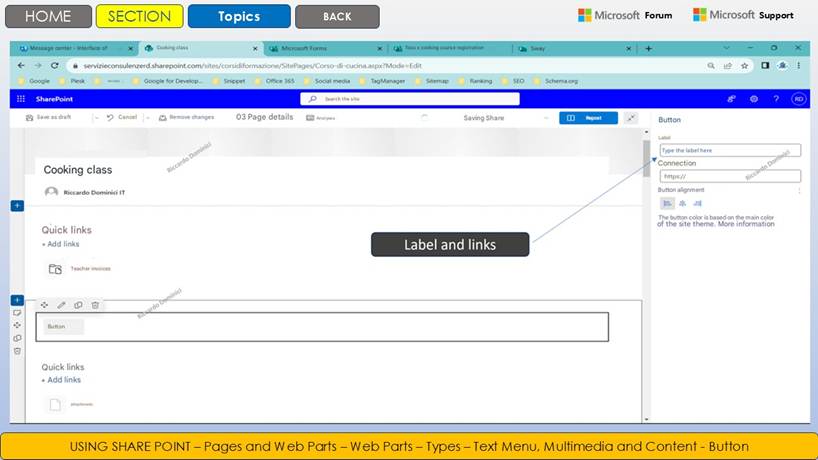Image resolution: width=818 pixels, height=460 pixels.
Task: Open the browser three-dot menu
Action: [x=799, y=66]
